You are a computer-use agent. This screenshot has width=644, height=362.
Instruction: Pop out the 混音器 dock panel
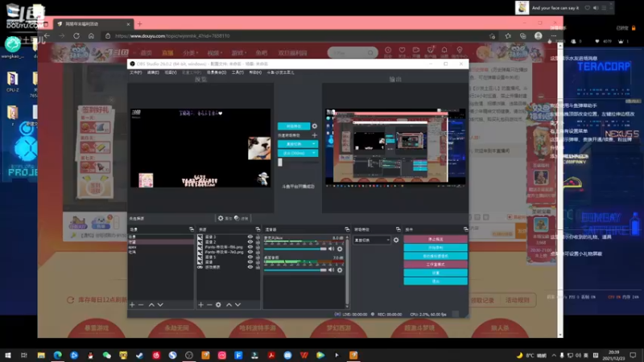347,229
